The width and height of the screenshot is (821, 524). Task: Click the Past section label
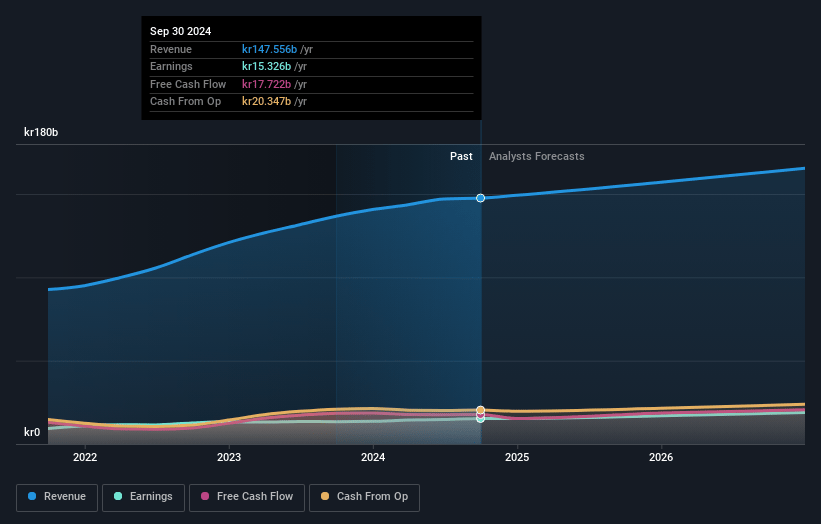pyautogui.click(x=461, y=157)
